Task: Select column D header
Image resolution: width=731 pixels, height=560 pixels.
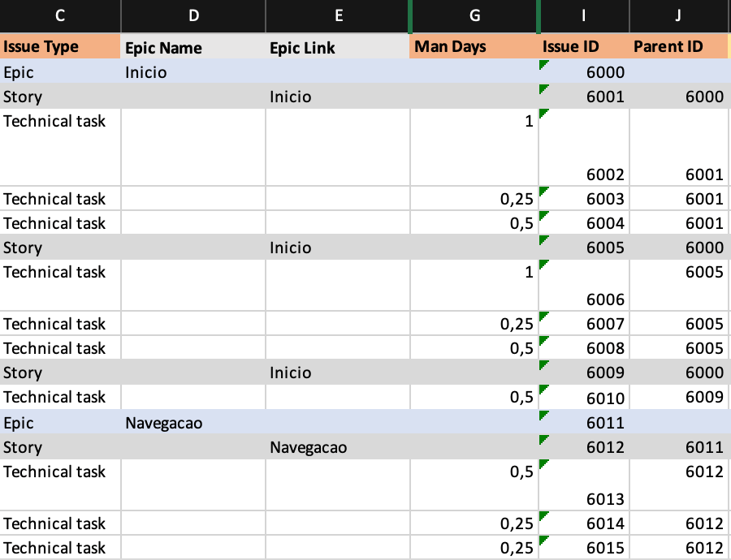Action: [x=193, y=16]
